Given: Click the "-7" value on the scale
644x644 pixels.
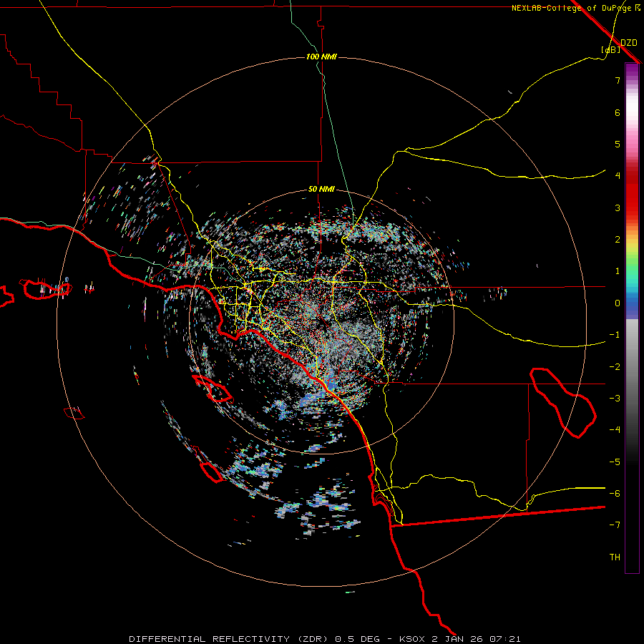Looking at the screenshot, I should [615, 525].
